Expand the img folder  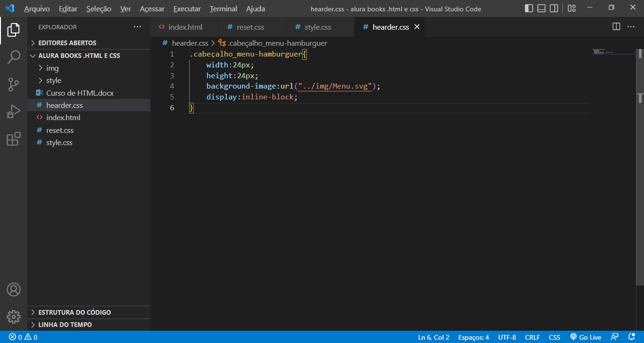click(89, 68)
